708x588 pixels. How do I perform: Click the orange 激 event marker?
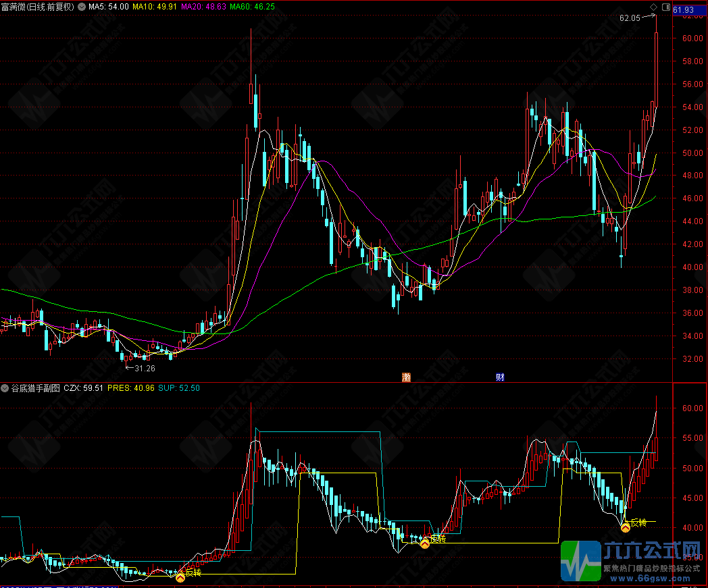tap(407, 377)
